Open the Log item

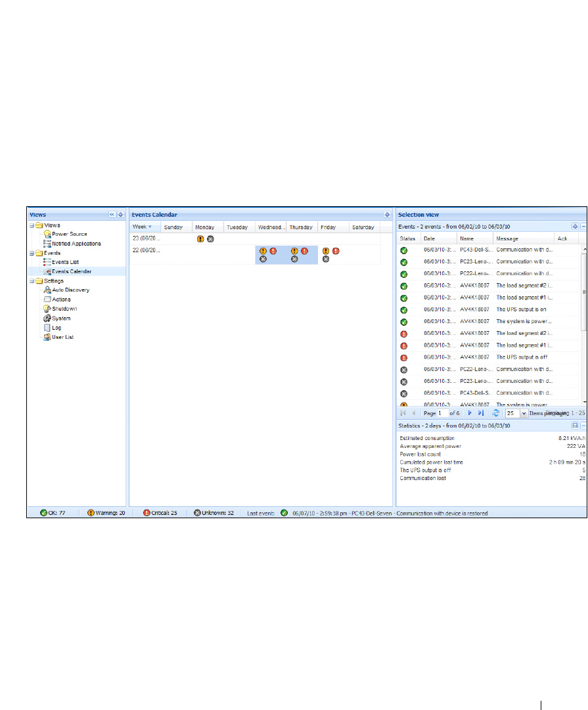(57, 328)
